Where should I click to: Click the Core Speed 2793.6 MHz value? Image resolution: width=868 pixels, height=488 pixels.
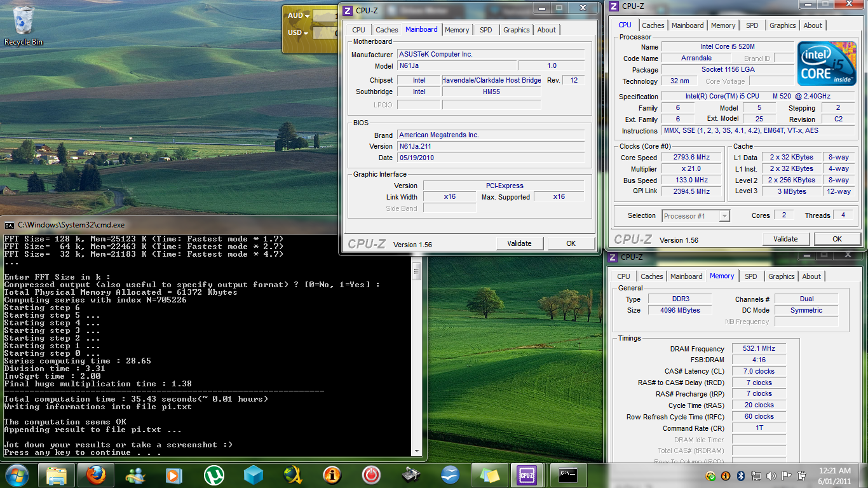pyautogui.click(x=691, y=158)
